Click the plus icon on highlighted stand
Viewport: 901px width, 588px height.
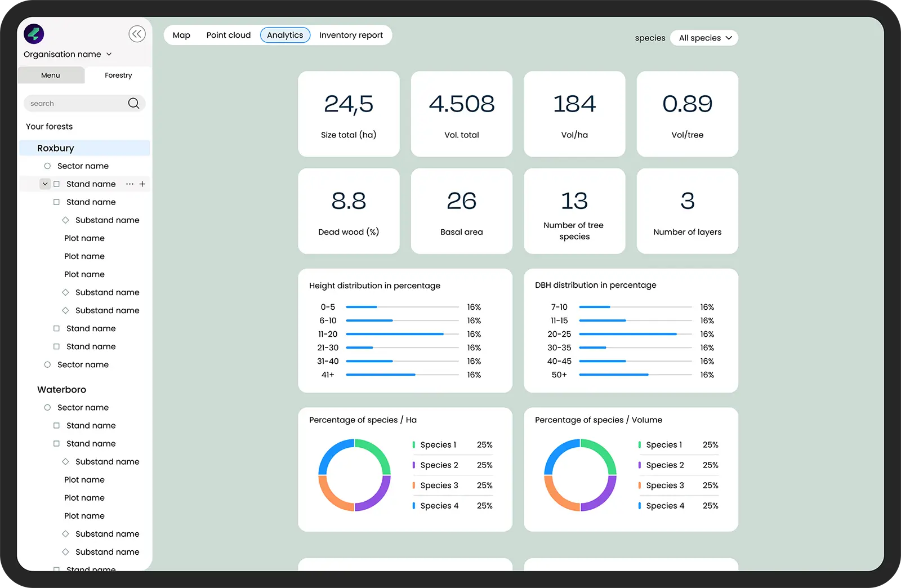coord(142,184)
